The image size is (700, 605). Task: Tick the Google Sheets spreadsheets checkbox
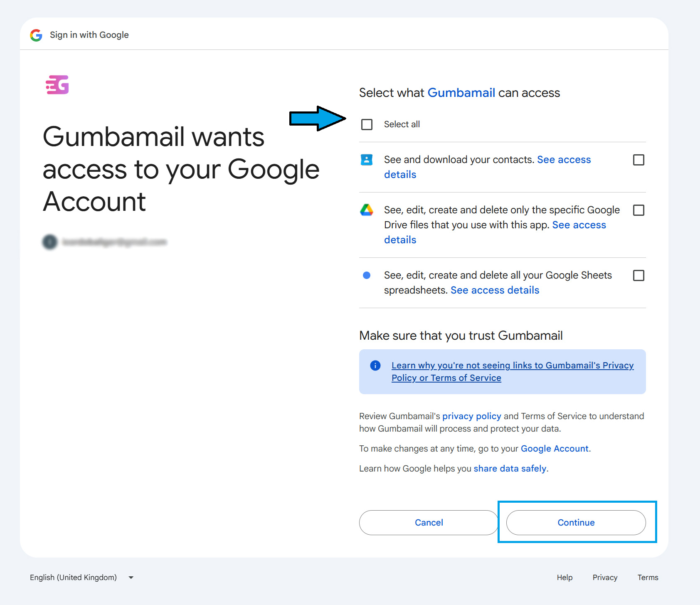(x=638, y=275)
